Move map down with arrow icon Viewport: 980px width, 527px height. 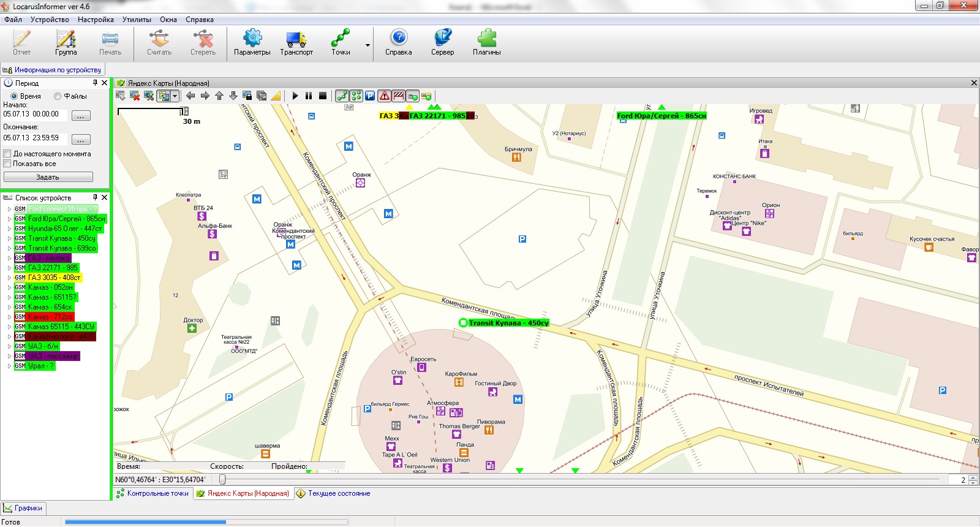coord(233,96)
